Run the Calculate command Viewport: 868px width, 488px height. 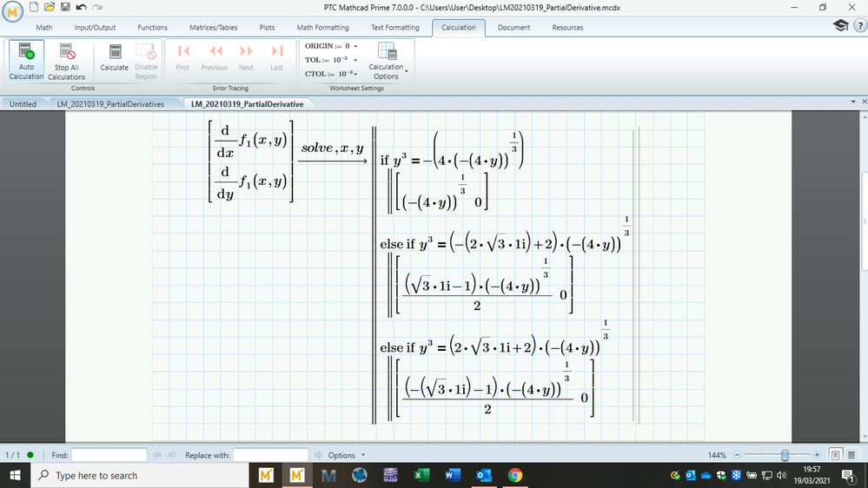114,59
